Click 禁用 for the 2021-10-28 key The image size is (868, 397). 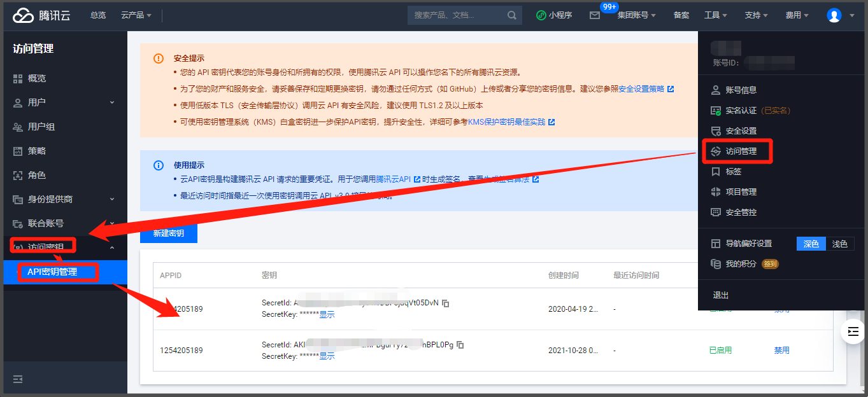point(781,351)
